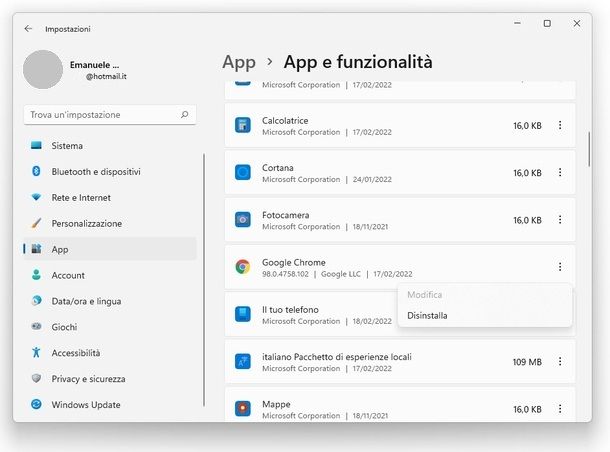Click the Emanuele account name
610x452 pixels.
point(95,65)
